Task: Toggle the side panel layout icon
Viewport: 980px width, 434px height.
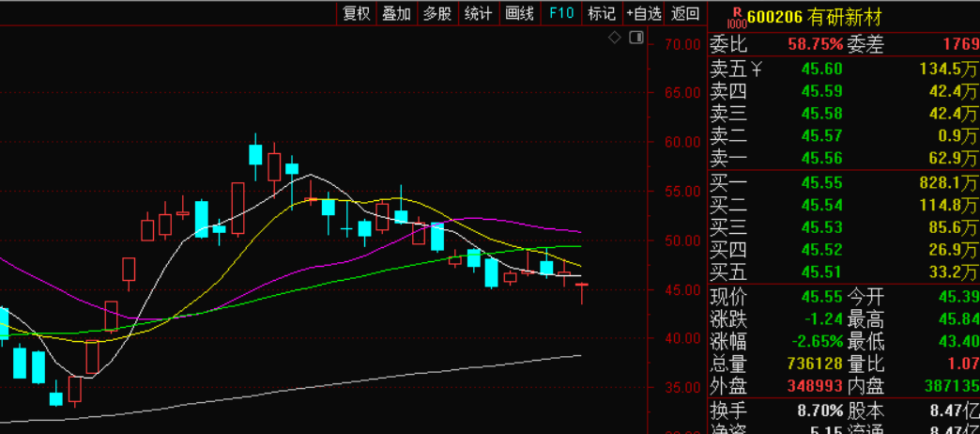Action: coord(636,38)
